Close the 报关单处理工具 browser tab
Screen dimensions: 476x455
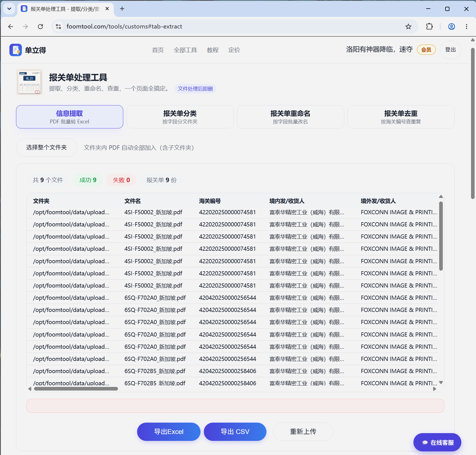pyautogui.click(x=107, y=9)
